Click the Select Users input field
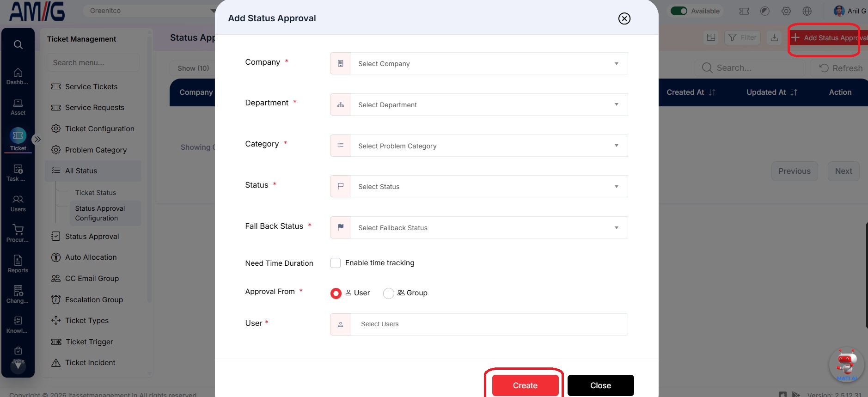This screenshot has height=397, width=868. click(479, 324)
